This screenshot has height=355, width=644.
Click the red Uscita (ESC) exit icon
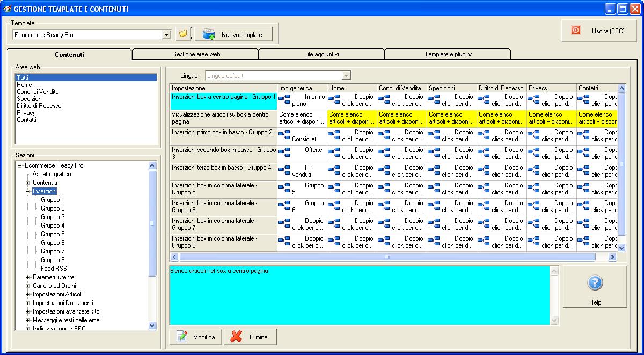coord(576,31)
